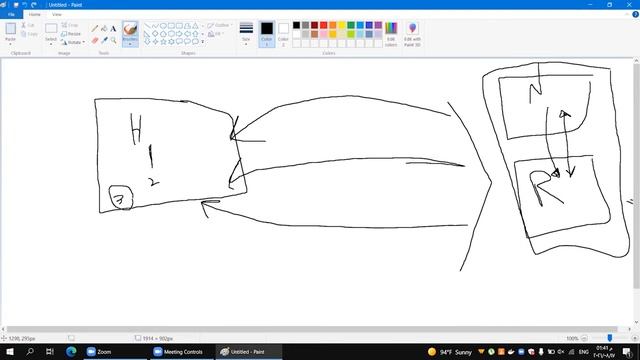Pick the green color swatch
The image size is (640, 360).
point(351,25)
